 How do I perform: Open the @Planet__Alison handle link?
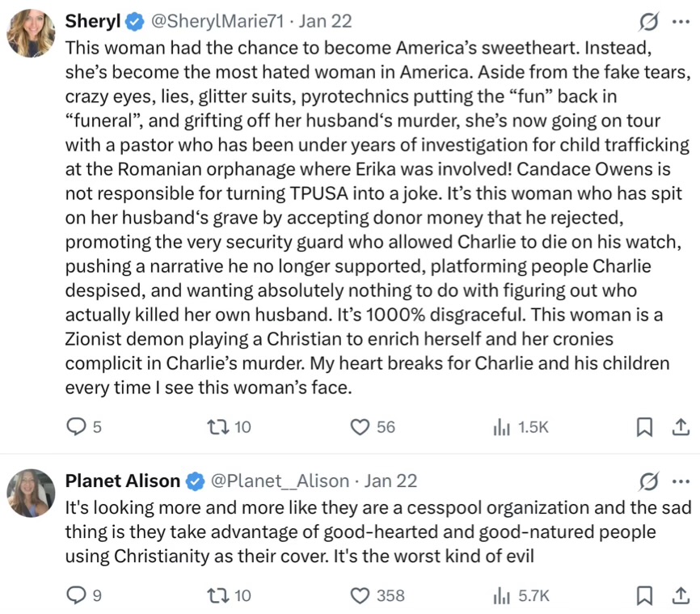(280, 481)
